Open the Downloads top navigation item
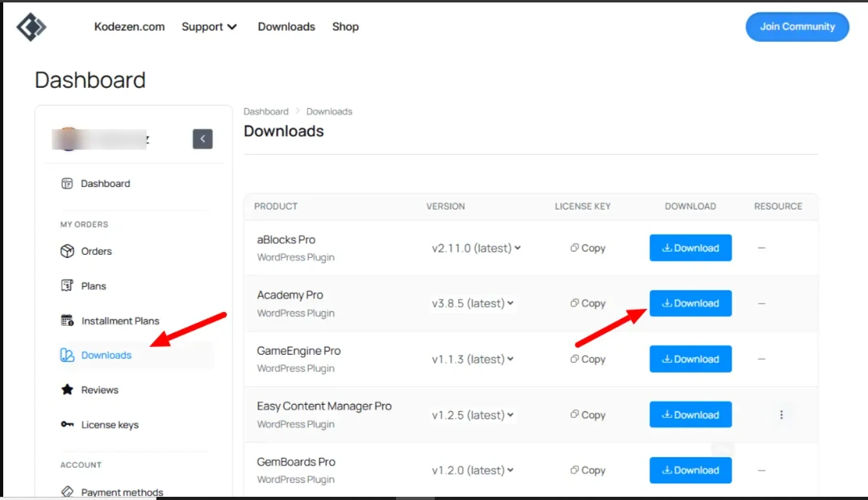This screenshot has height=500, width=868. (286, 27)
